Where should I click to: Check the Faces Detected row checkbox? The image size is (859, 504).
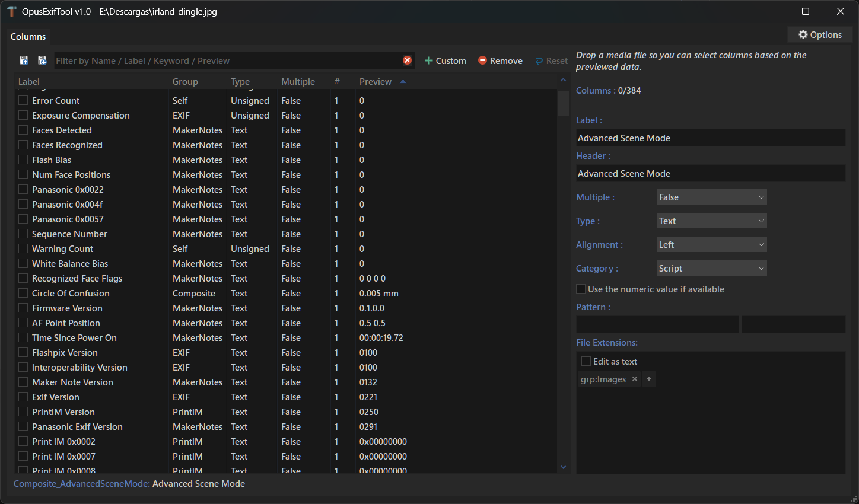click(x=23, y=130)
